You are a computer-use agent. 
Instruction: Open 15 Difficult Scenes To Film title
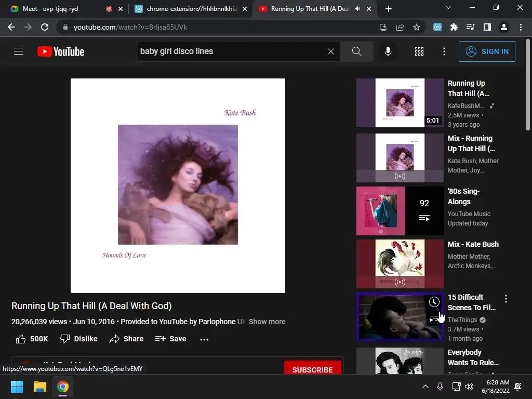coord(472,302)
